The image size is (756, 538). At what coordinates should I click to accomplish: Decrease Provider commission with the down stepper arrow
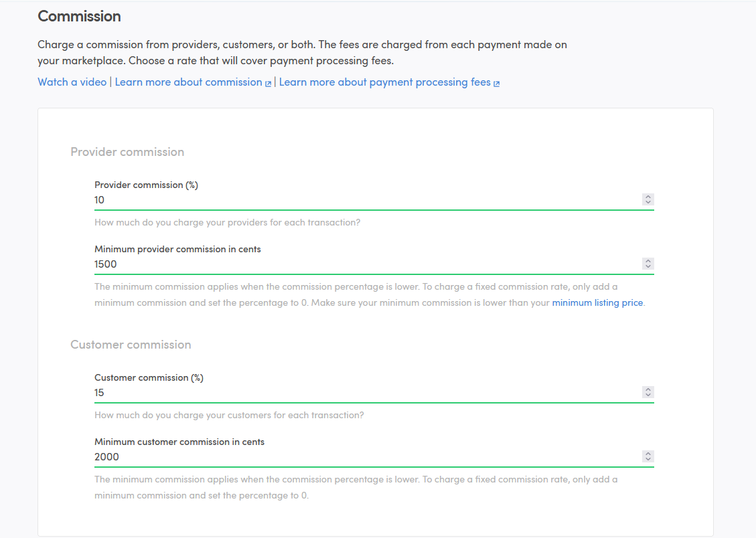tap(647, 202)
